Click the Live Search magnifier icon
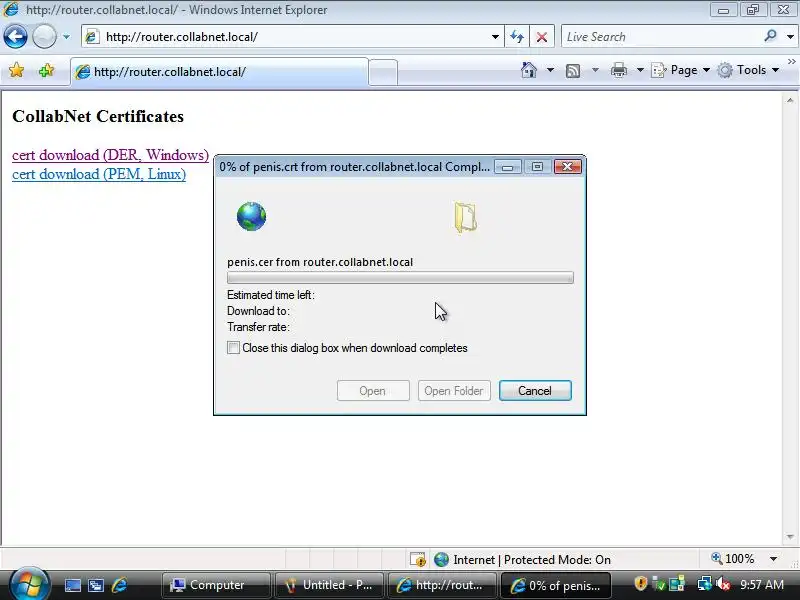Image resolution: width=800 pixels, height=600 pixels. (770, 36)
